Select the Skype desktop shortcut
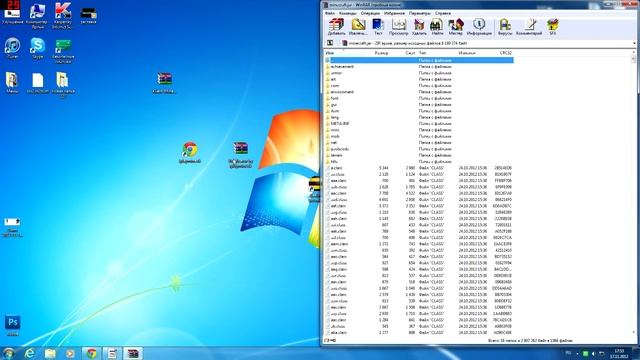 (x=38, y=48)
